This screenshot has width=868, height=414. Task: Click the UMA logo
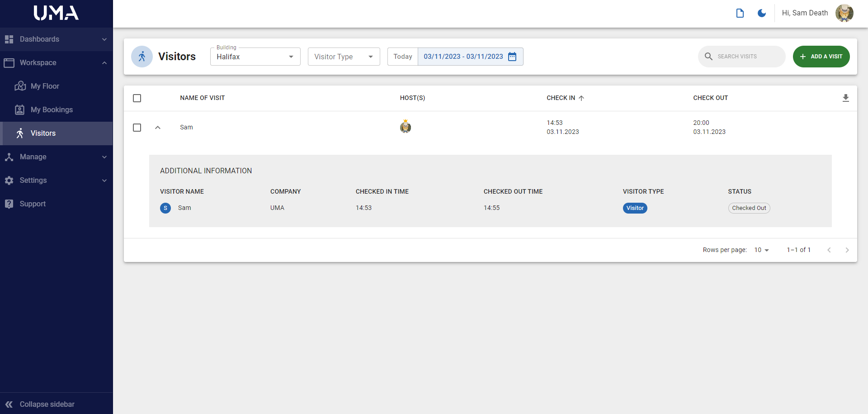(x=56, y=13)
